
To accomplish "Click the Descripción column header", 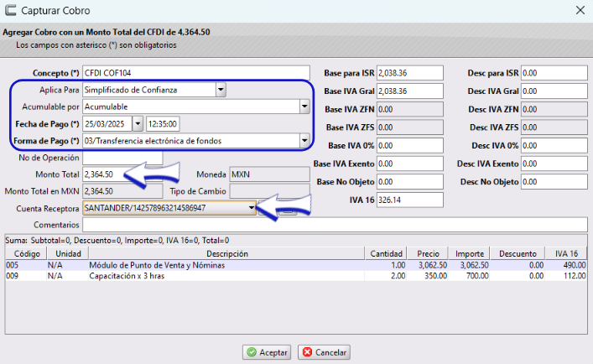I will pos(227,253).
